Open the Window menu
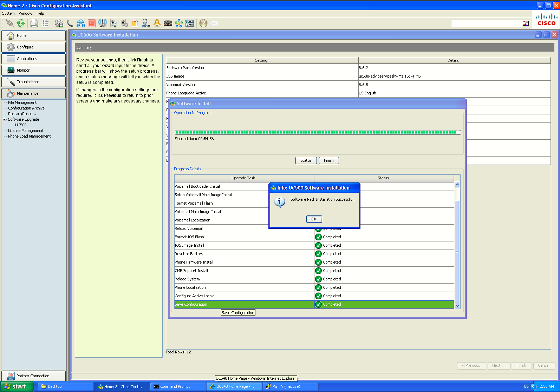This screenshot has height=392, width=560. pyautogui.click(x=25, y=13)
